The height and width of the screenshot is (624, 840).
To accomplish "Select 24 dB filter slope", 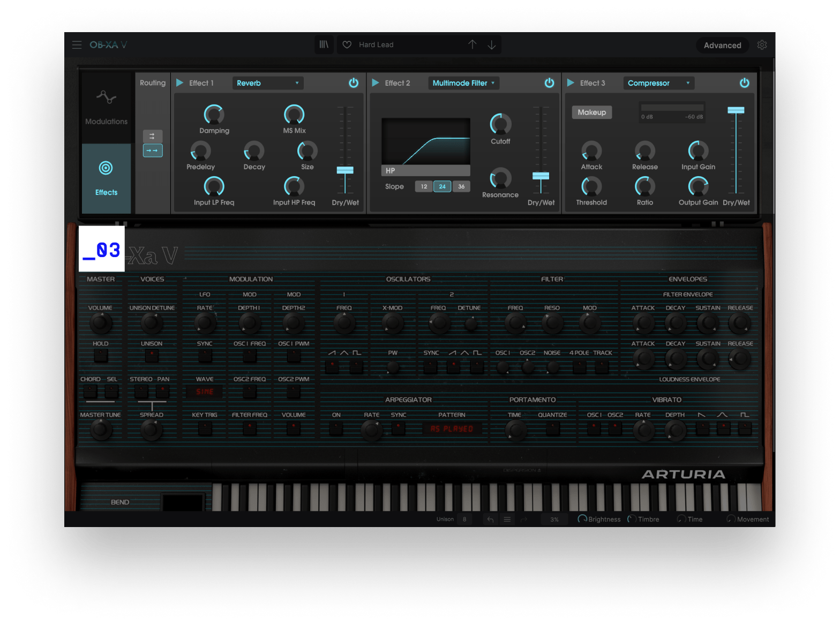I will pos(442,186).
